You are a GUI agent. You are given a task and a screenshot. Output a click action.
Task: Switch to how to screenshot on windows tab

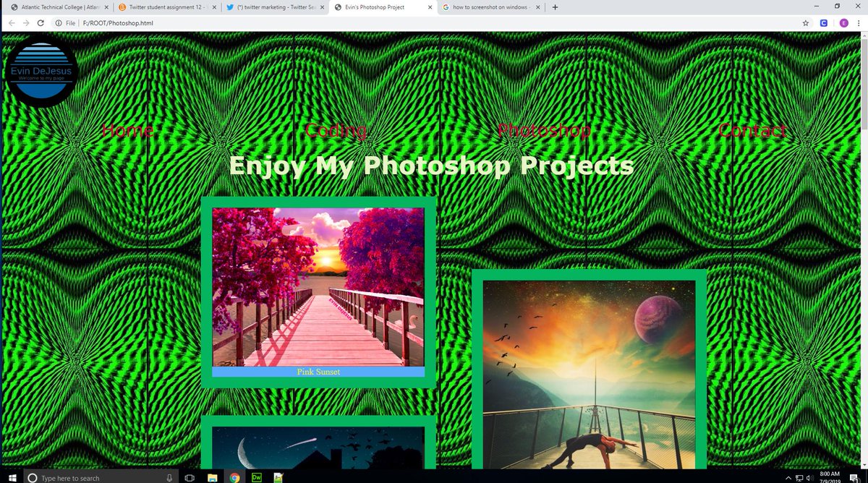tap(490, 7)
